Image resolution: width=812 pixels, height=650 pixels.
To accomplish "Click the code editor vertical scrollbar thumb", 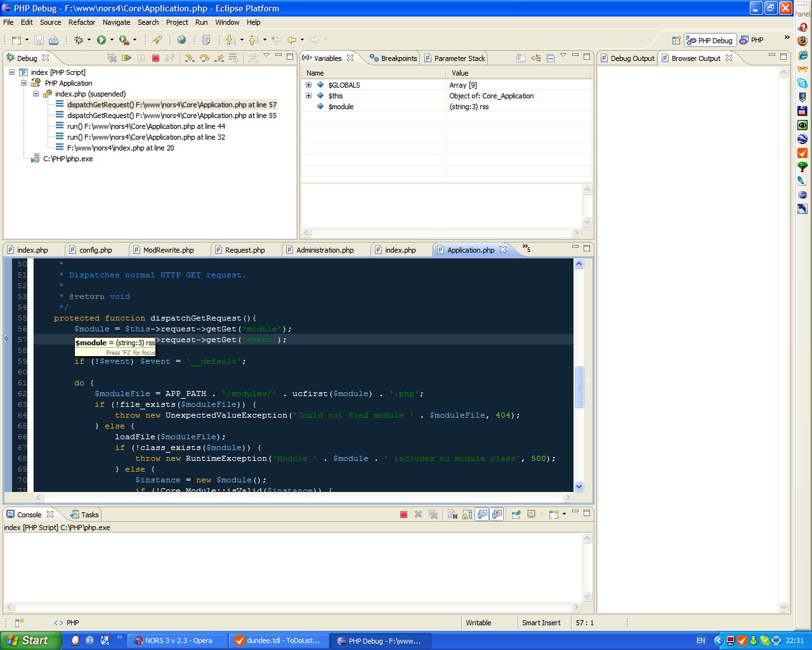I will (579, 387).
